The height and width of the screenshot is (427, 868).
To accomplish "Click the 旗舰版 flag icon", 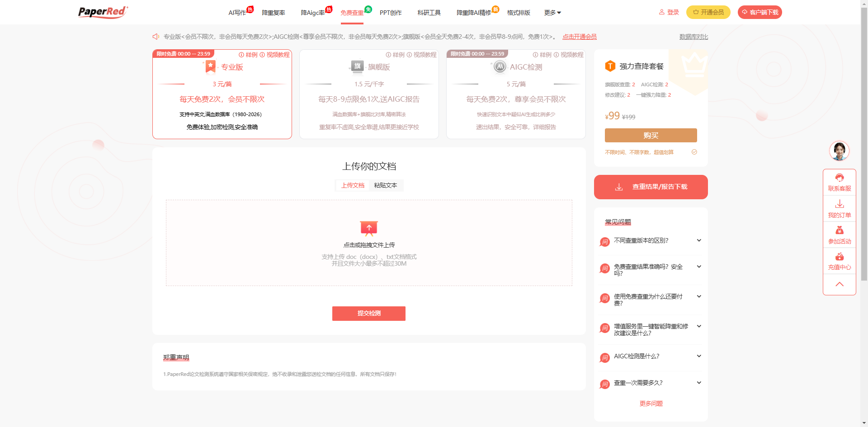I will point(357,66).
